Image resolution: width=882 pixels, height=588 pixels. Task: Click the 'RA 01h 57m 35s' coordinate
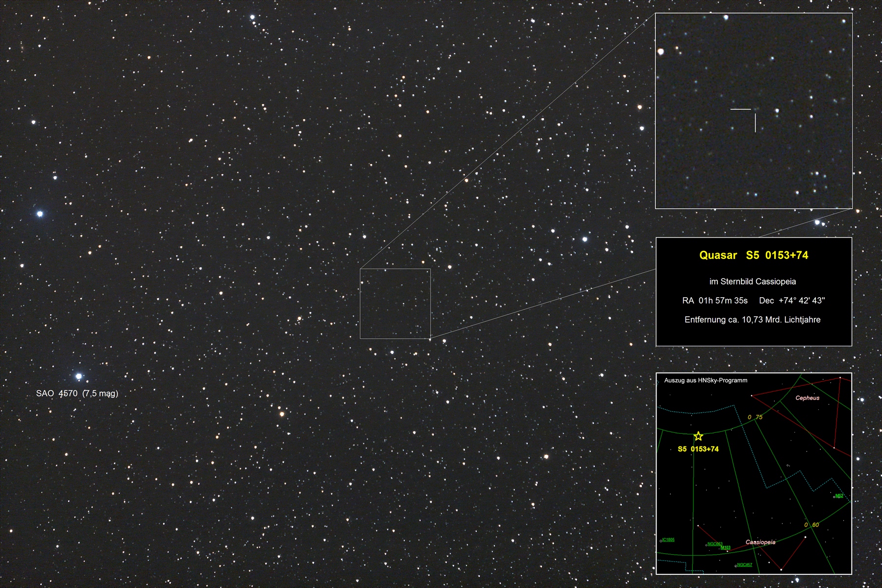[x=715, y=301]
